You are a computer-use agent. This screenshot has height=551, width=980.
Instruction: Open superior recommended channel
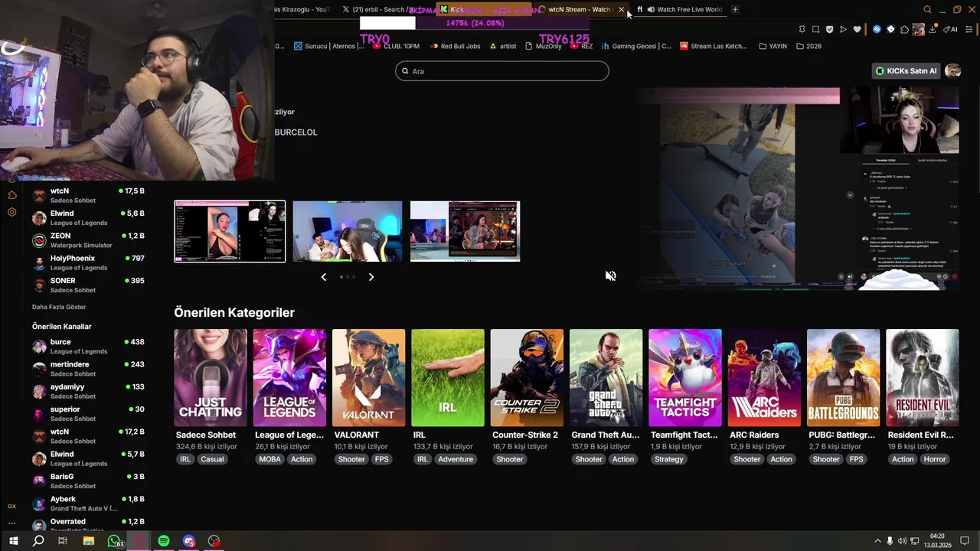tap(88, 414)
